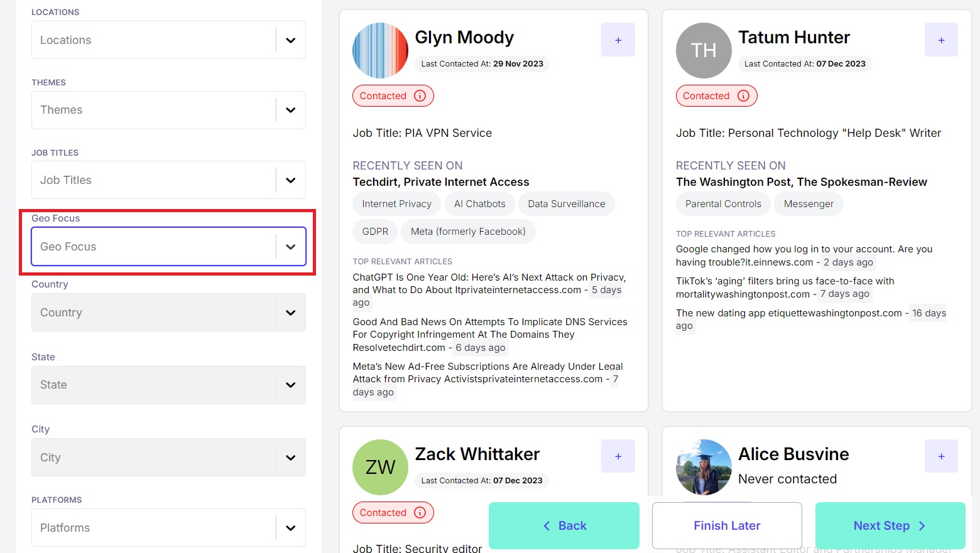
Task: Click info icon on Tatum Hunter's Contacted badge
Action: pos(743,95)
